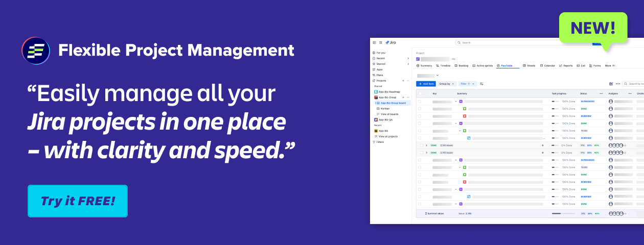Screen dimensions: 644x245
Task: Open the Group by dropdown
Action: pyautogui.click(x=447, y=84)
